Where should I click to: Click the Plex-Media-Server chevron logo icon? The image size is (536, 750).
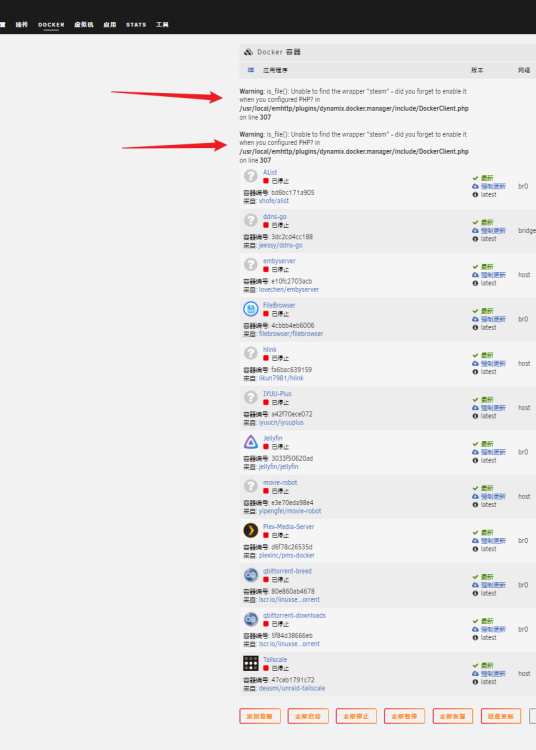coord(251,530)
